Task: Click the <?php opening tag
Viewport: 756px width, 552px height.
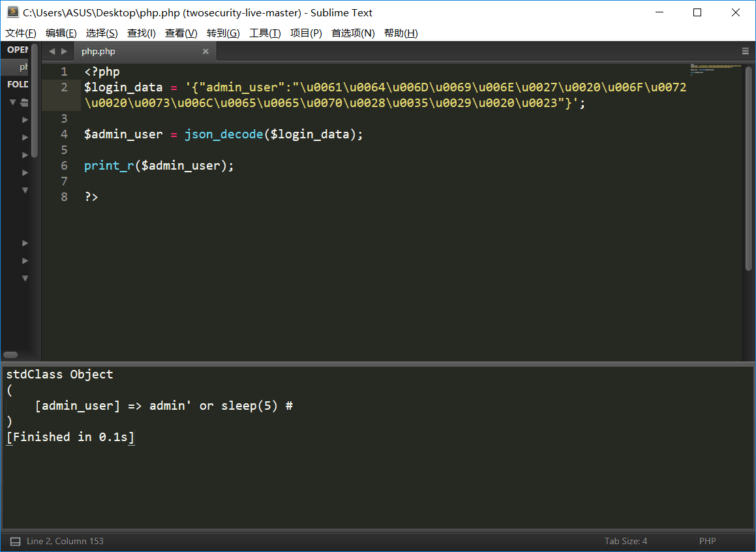Action: pos(102,72)
